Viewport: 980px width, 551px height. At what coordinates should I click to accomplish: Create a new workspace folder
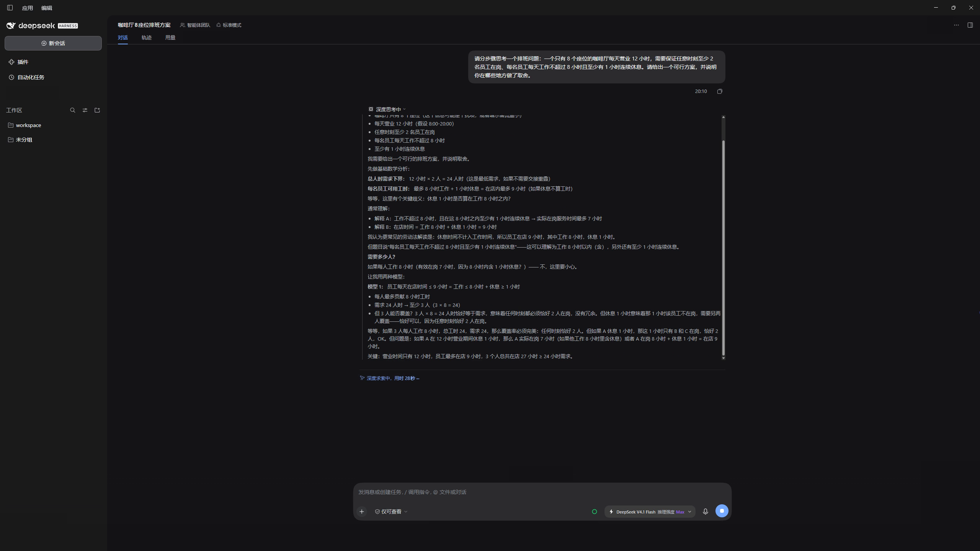click(97, 110)
